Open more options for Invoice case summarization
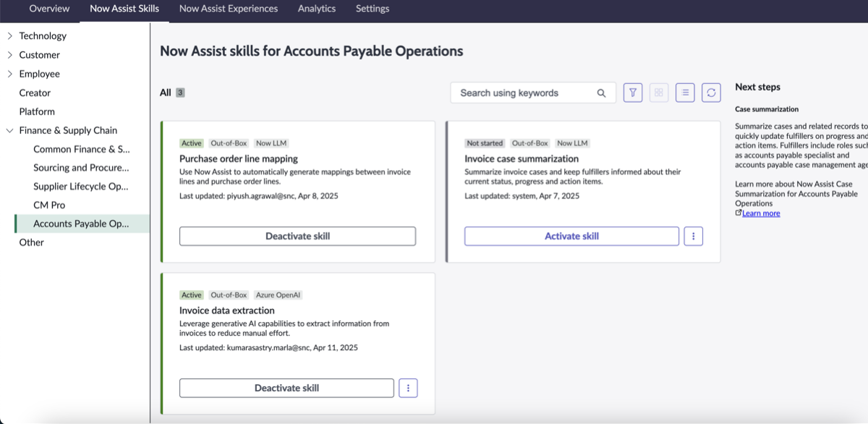This screenshot has width=868, height=424. (694, 236)
